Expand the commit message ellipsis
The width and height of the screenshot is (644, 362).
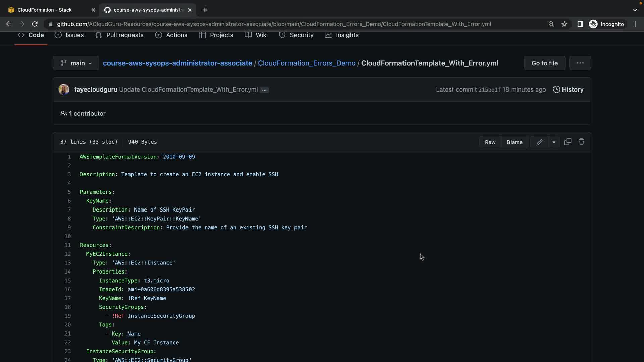264,90
